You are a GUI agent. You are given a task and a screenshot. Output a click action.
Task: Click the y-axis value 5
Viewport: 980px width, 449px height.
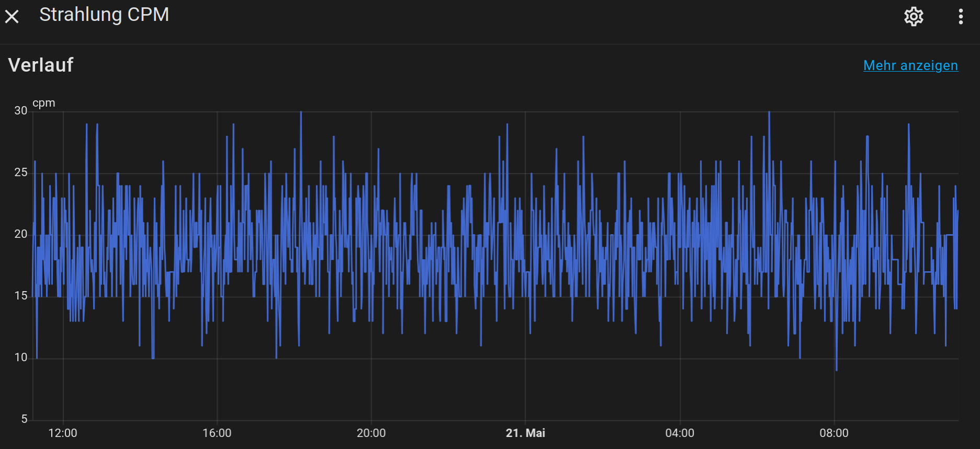(x=24, y=419)
